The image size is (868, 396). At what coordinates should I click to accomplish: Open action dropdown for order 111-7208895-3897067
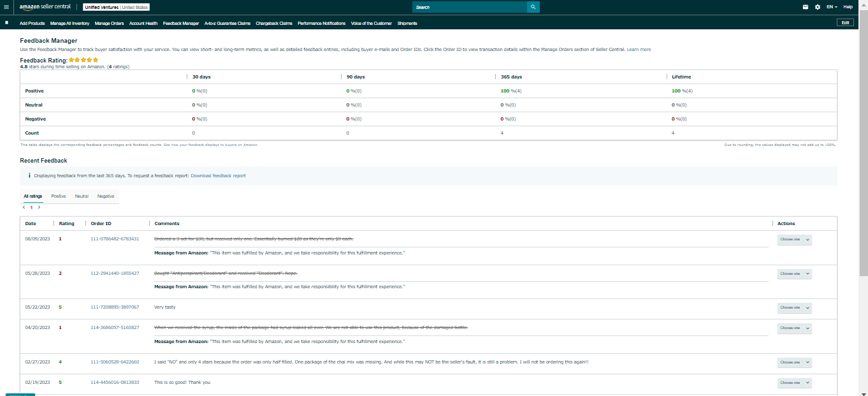coord(794,307)
